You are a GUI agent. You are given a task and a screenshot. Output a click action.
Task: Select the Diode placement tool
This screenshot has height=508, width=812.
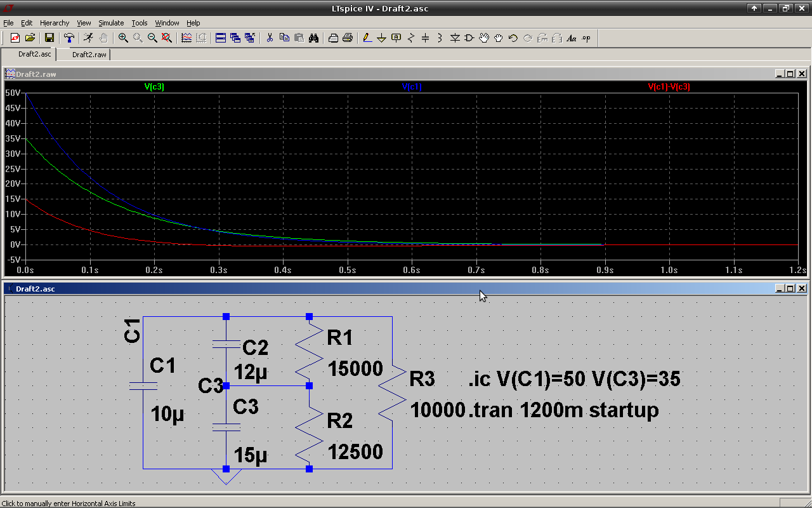(x=455, y=38)
